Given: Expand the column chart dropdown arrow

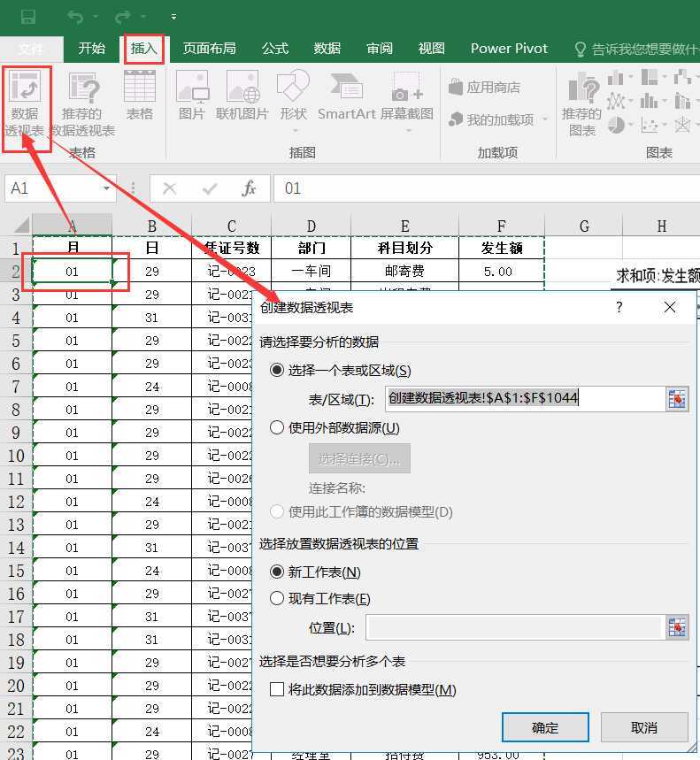Looking at the screenshot, I should point(631,77).
